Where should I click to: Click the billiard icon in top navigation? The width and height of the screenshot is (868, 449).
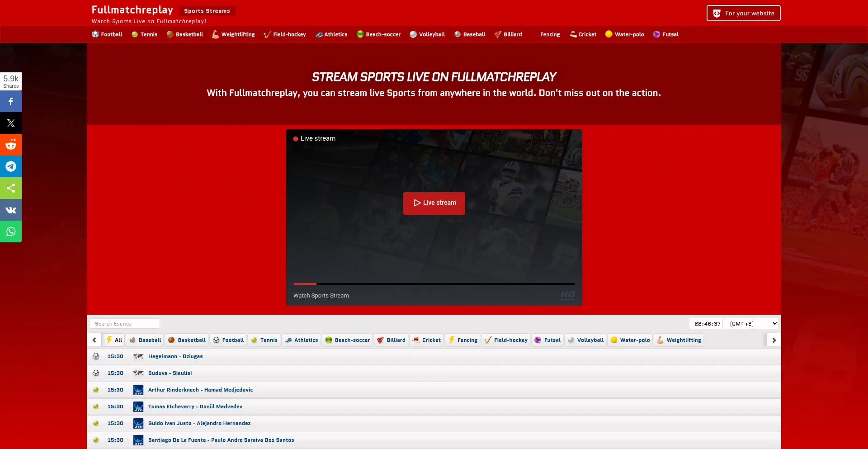[498, 34]
